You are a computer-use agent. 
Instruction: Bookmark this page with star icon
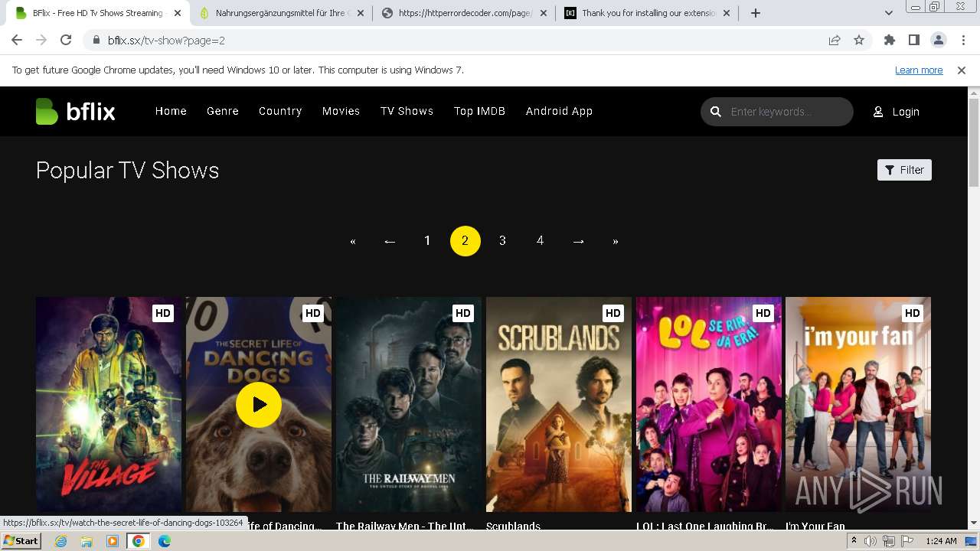[859, 41]
